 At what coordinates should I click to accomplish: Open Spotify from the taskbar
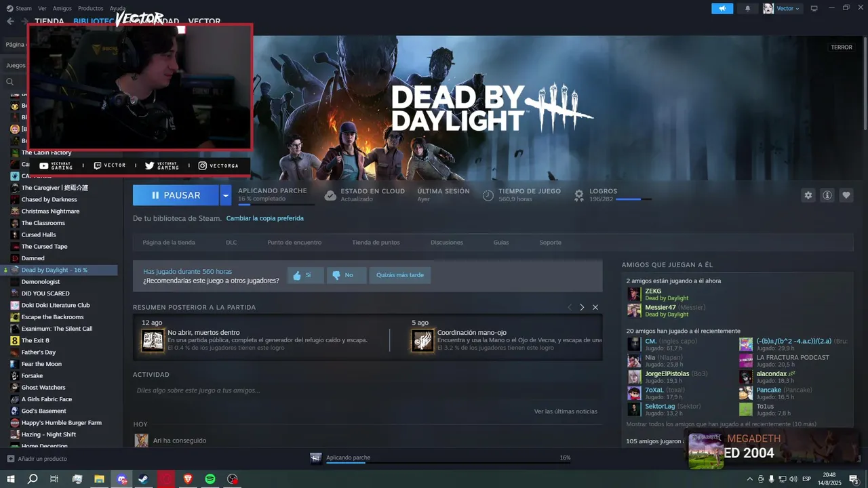pos(210,479)
